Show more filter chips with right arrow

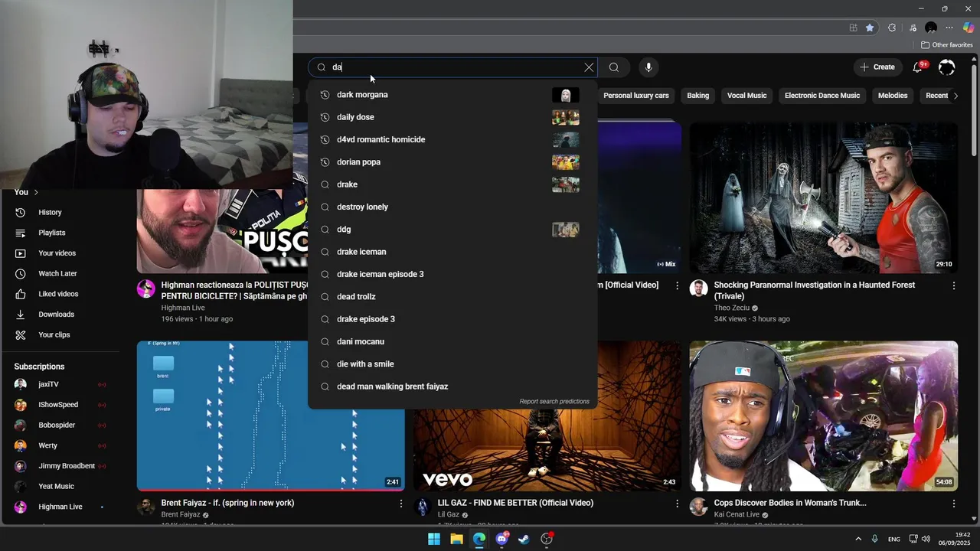click(955, 96)
